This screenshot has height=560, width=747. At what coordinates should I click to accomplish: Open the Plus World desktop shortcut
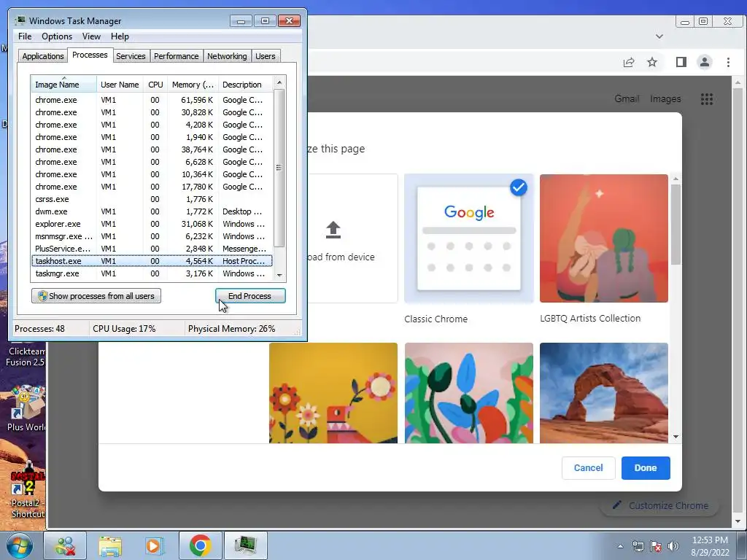click(x=26, y=408)
